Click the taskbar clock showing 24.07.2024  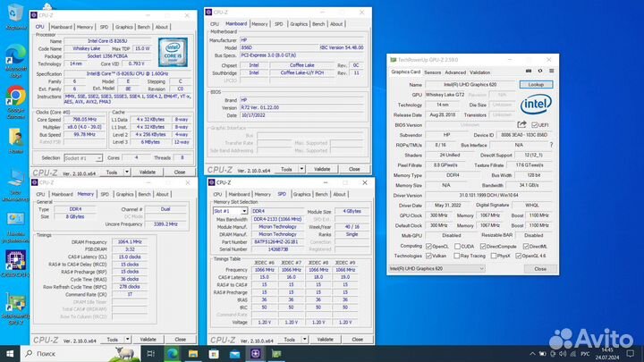607,353
